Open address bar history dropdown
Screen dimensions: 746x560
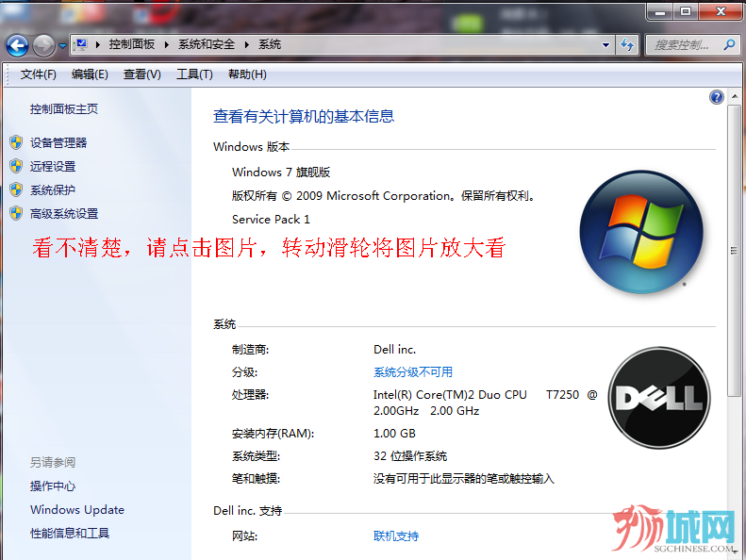(x=605, y=45)
